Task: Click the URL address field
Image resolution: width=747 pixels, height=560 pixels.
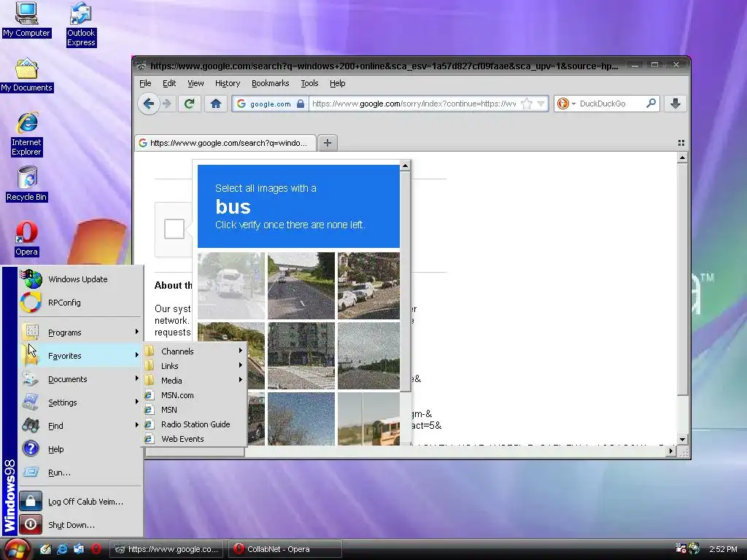Action: click(x=414, y=104)
